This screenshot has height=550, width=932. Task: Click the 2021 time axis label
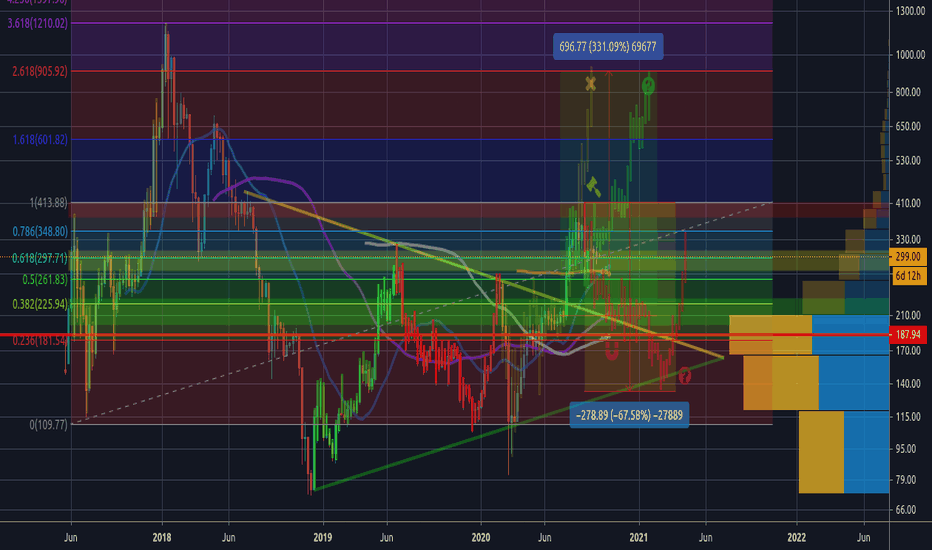[638, 538]
